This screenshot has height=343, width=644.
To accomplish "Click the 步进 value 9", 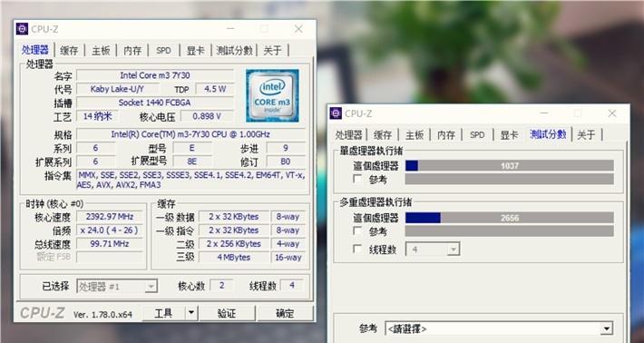I will (x=286, y=148).
